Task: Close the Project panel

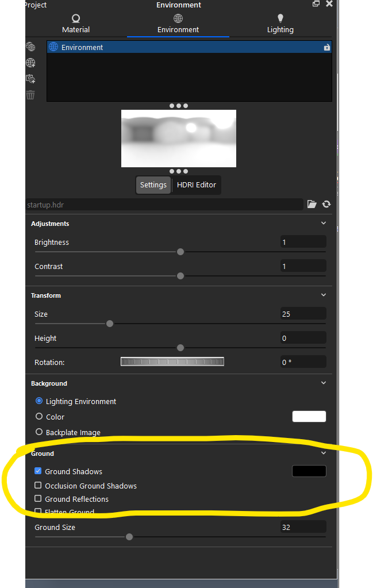Action: (329, 4)
